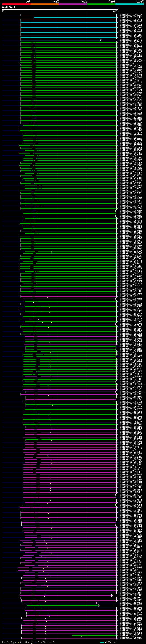Click the yellow triangle in the Large gaps legend
This screenshot has height=644, width=146.
click(19, 642)
